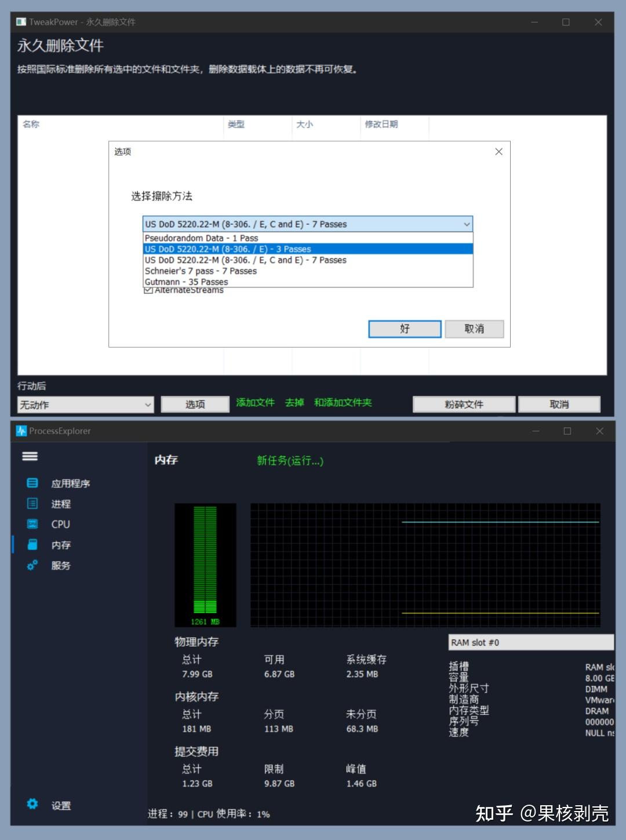The height and width of the screenshot is (840, 626).
Task: Click the 6.87 GB available memory value
Action: coord(279,674)
